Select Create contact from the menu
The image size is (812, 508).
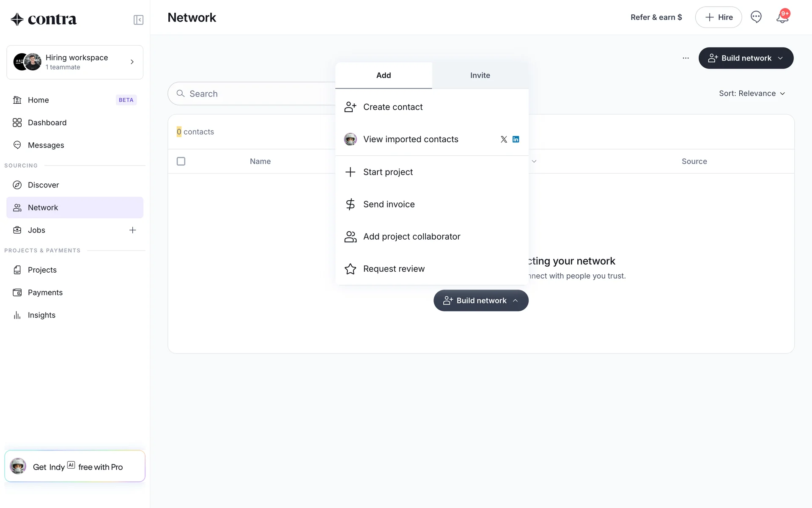click(392, 107)
